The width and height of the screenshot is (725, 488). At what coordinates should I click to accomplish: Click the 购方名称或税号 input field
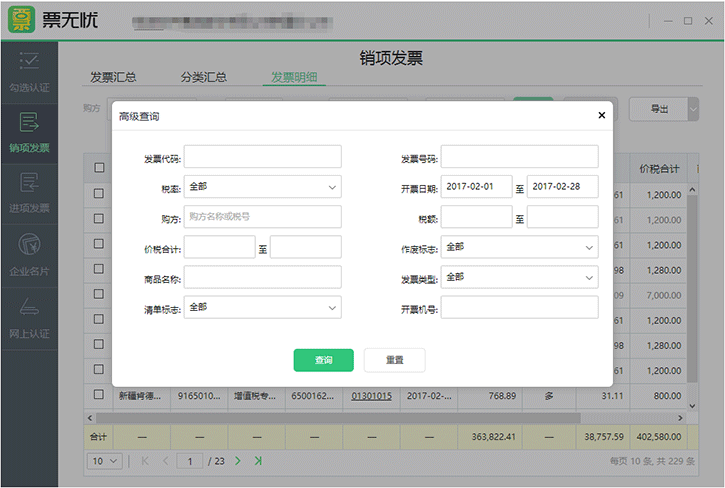(x=263, y=217)
